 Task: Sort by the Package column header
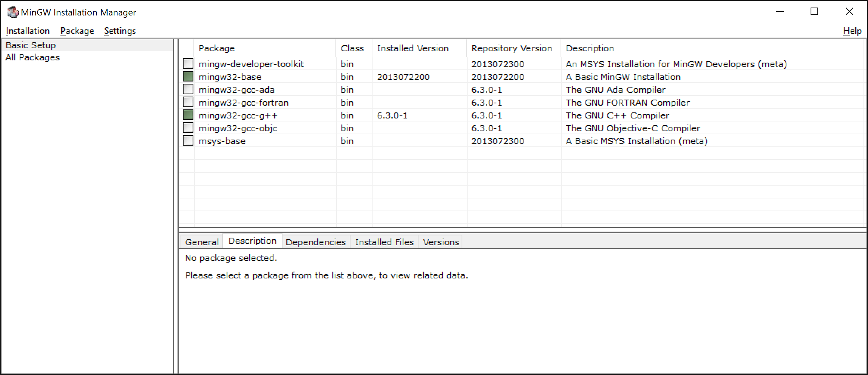click(265, 48)
